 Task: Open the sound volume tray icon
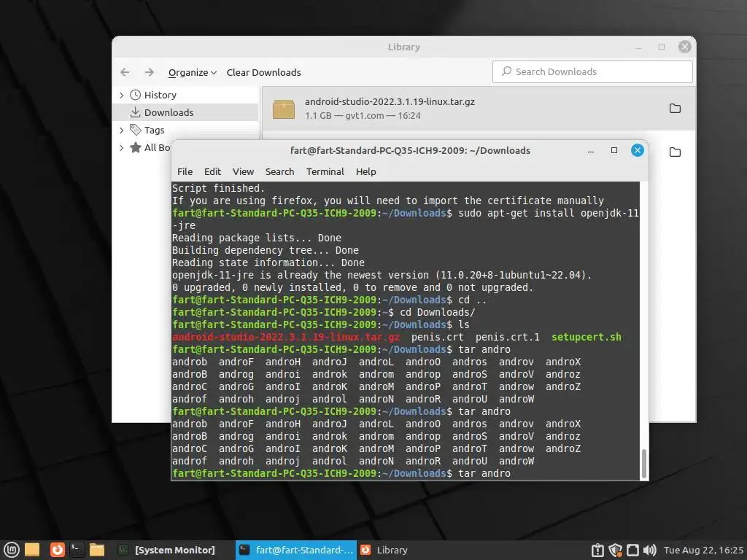(650, 551)
